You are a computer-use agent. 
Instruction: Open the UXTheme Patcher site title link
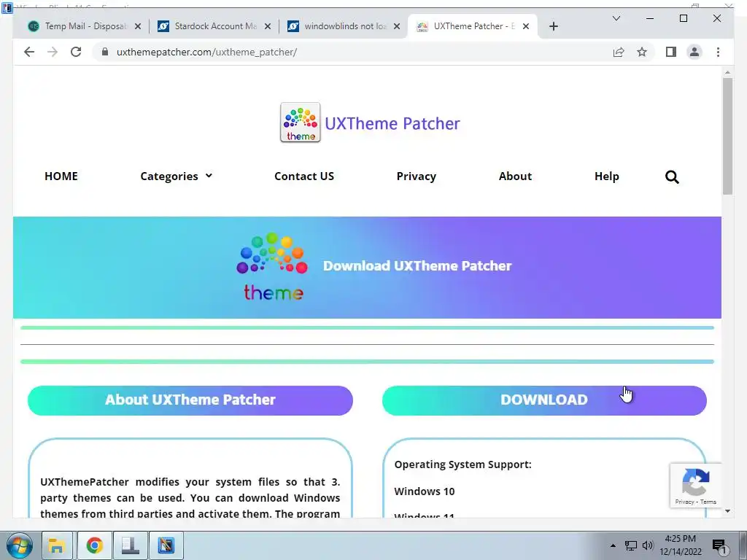[392, 123]
